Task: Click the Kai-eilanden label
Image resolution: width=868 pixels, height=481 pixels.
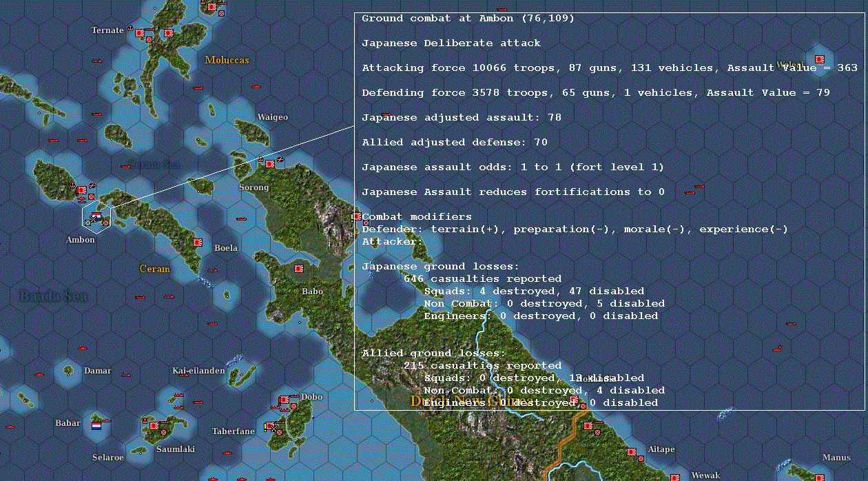Action: [x=198, y=371]
